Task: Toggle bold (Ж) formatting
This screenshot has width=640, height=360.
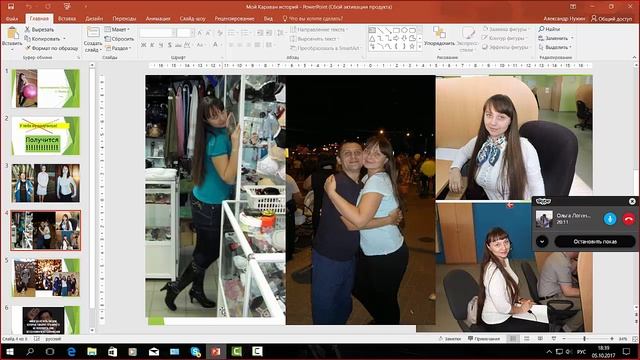Action: click(143, 45)
